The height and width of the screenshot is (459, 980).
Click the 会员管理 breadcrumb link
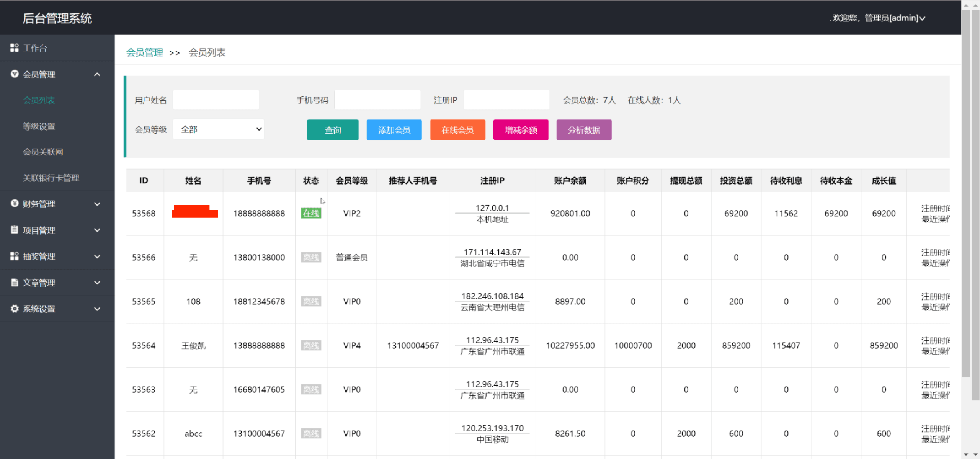tap(145, 52)
